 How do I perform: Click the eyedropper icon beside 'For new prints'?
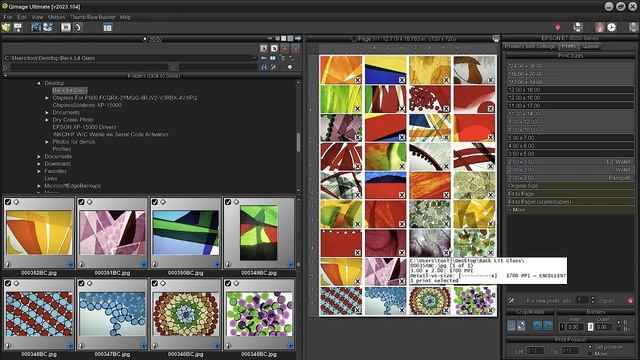[511, 300]
